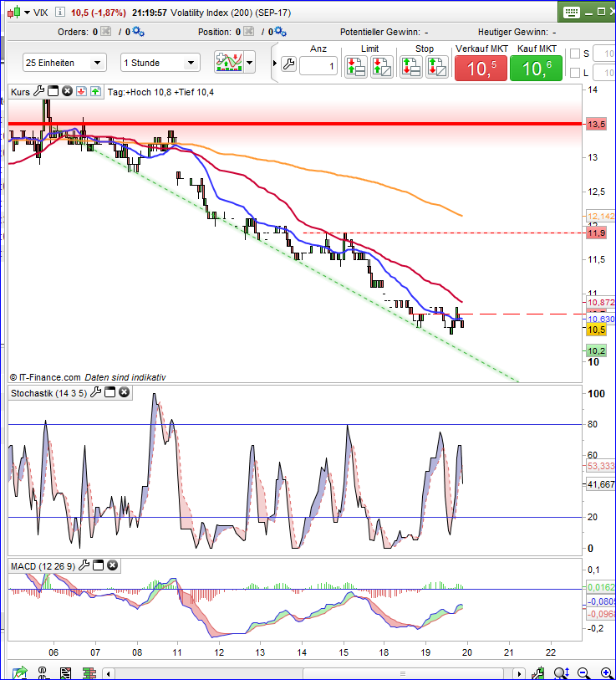
Task: Open the order settings wrench beside Anz
Action: coord(288,64)
